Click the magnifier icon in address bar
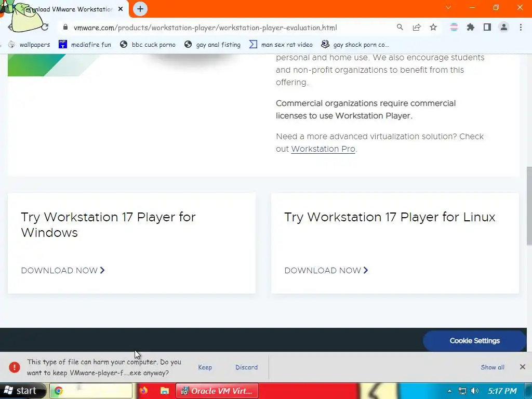The width and height of the screenshot is (532, 399). click(x=400, y=27)
